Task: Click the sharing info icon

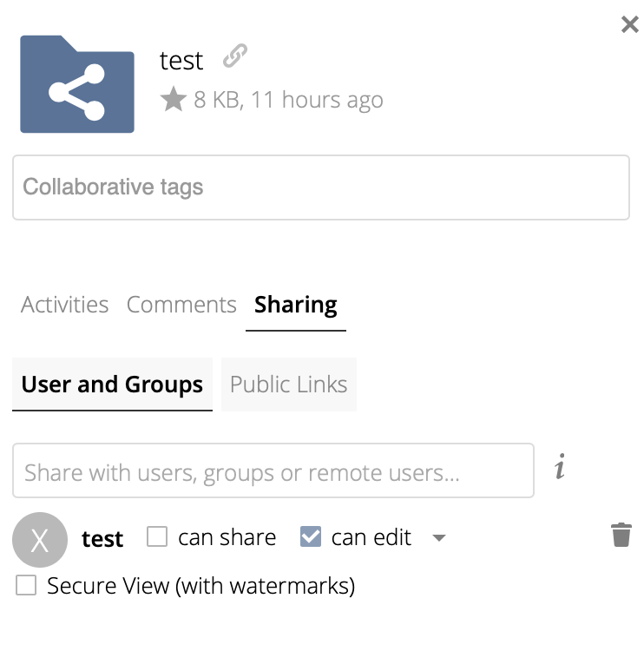Action: click(x=561, y=469)
